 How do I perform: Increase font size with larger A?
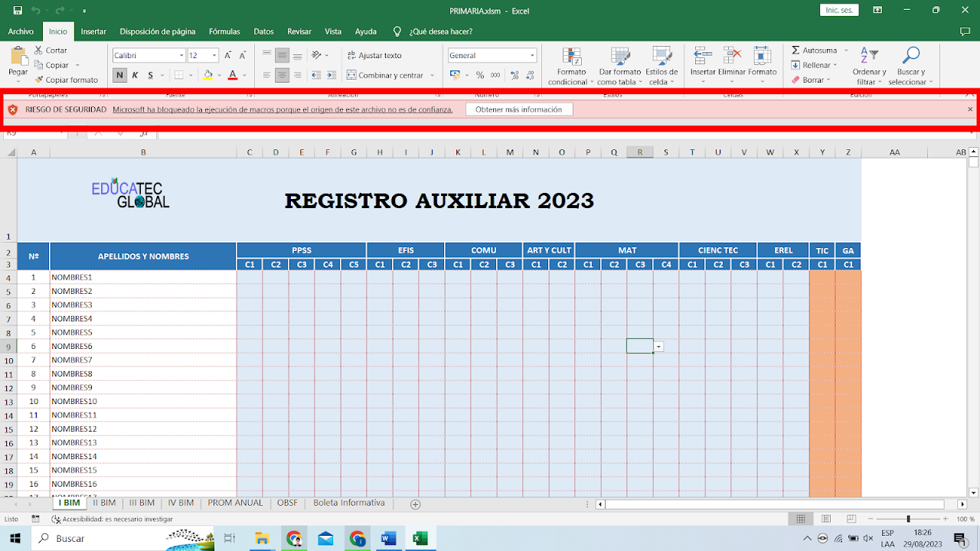pyautogui.click(x=229, y=55)
